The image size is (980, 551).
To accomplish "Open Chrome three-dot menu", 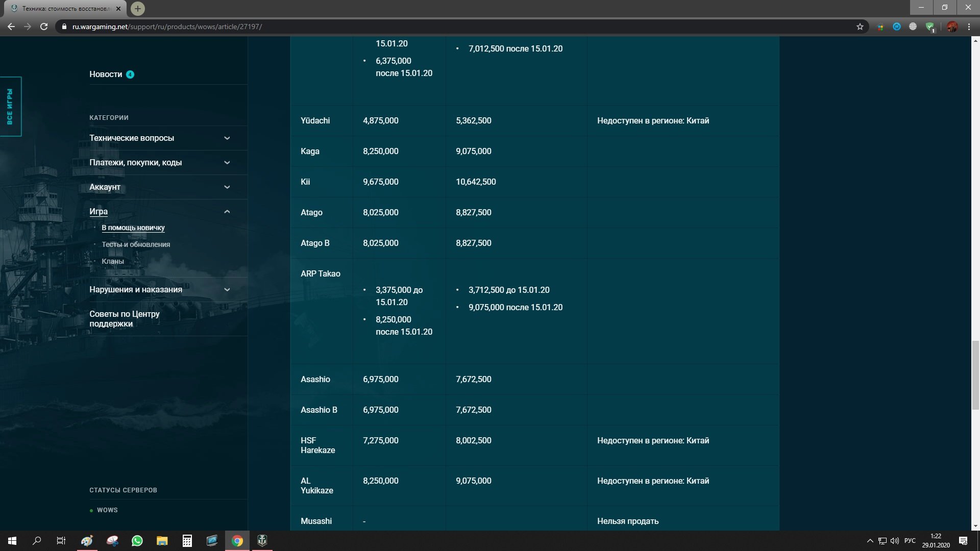I will click(969, 27).
